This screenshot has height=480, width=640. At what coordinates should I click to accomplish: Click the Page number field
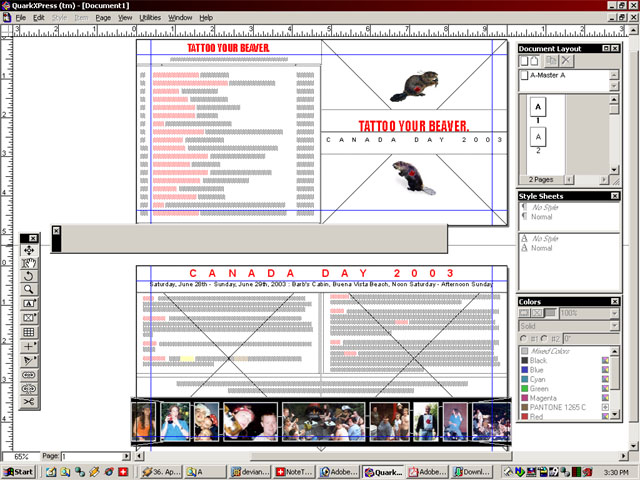[x=91, y=456]
